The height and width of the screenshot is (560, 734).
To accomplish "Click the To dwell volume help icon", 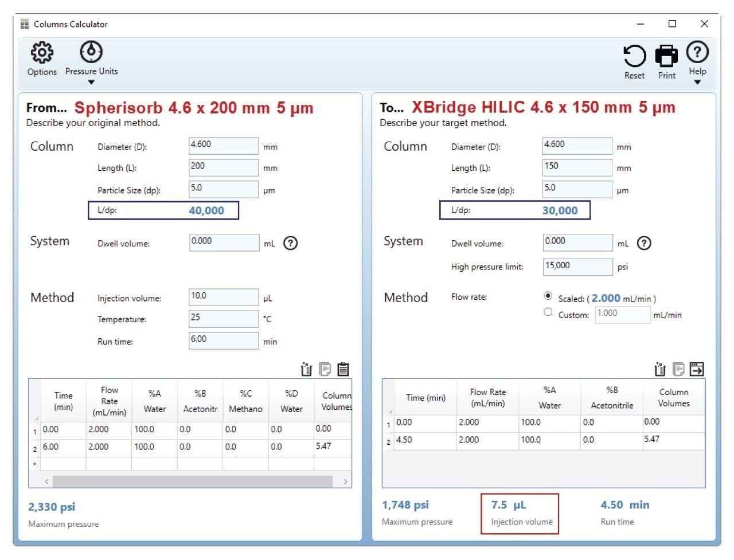I will [x=644, y=243].
